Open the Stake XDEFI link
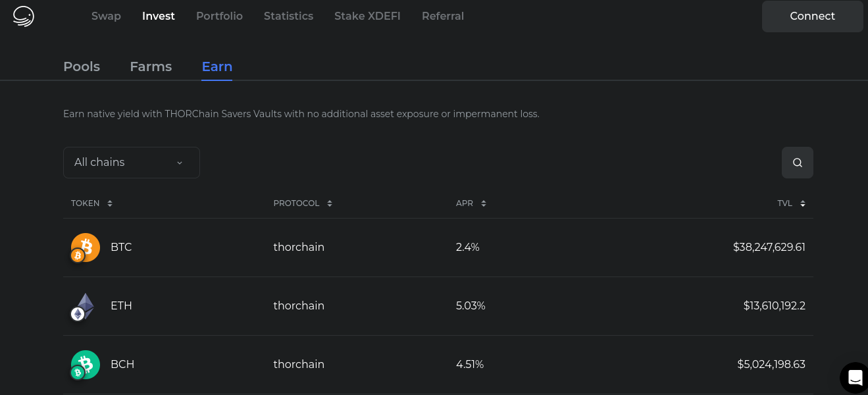868x395 pixels. [x=367, y=16]
